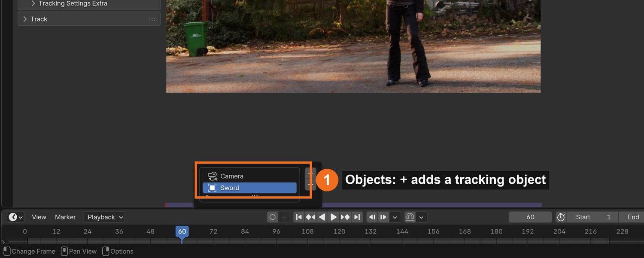Image resolution: width=644 pixels, height=258 pixels.
Task: Click the blue playhead marker at 60
Action: coord(182,232)
